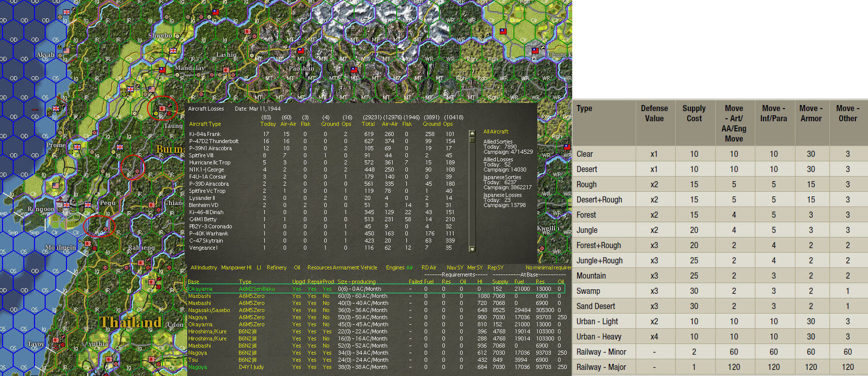
Task: Select the British flag unit beside Pegu
Action: [88, 205]
